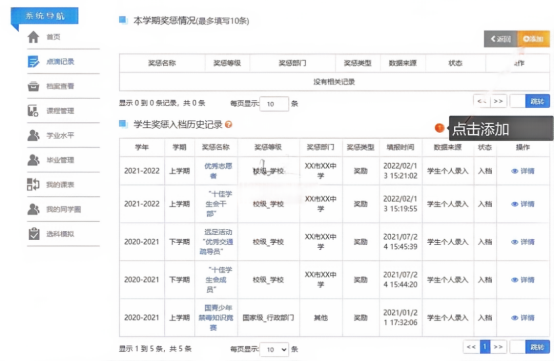Click the 返回 back button
Viewport: 554px width, 361px height.
tap(500, 39)
